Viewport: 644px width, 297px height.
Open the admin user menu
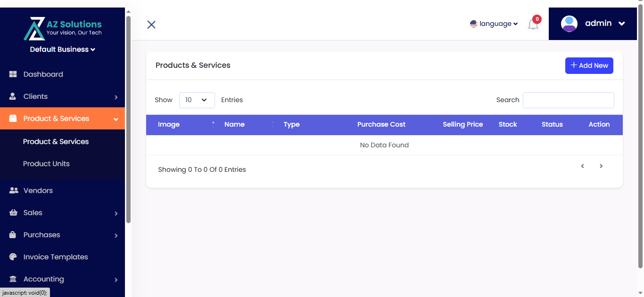593,24
